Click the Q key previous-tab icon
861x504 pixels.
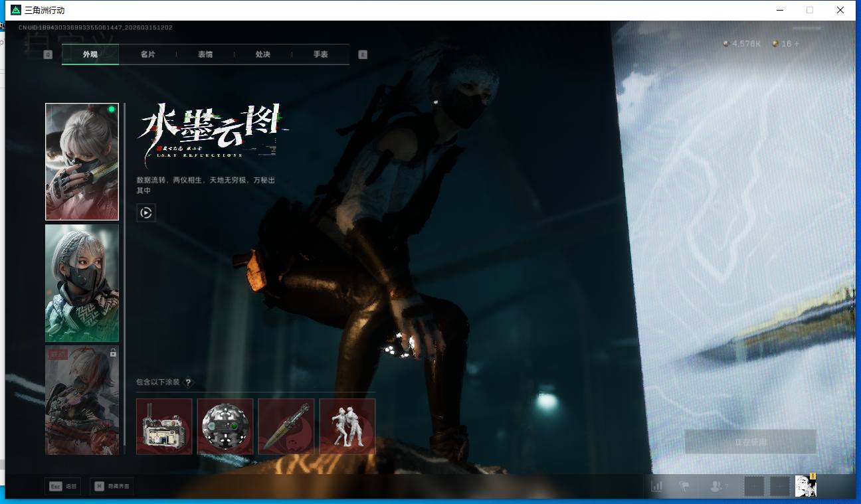point(48,54)
